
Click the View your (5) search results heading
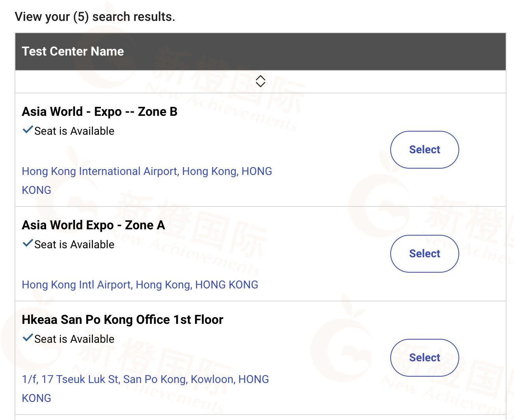click(x=95, y=17)
